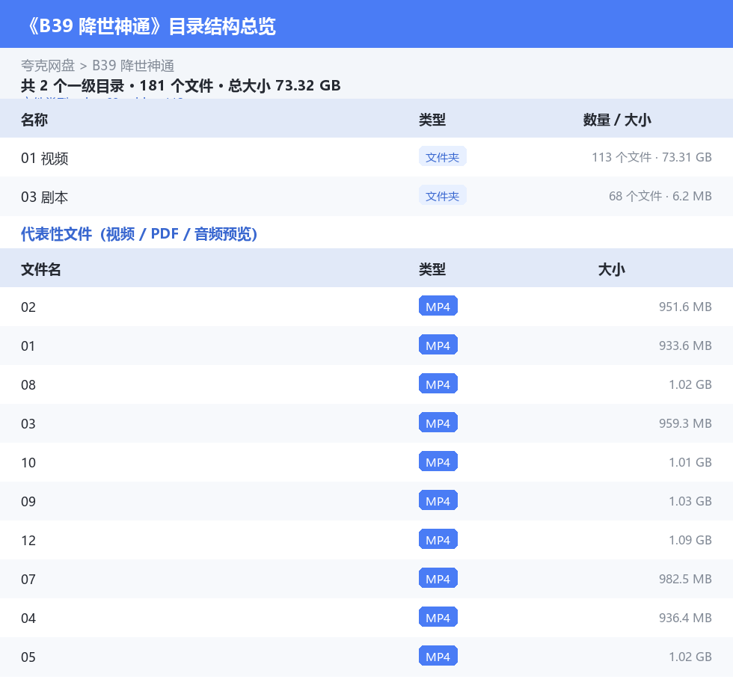Click the 文件夹 badge for 03 剧本
This screenshot has height=700, width=733.
click(x=442, y=196)
